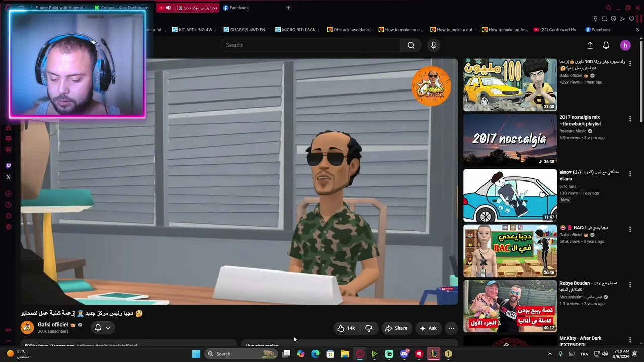Open the clock showing 7:19 AM
644x362 pixels.
point(621,354)
